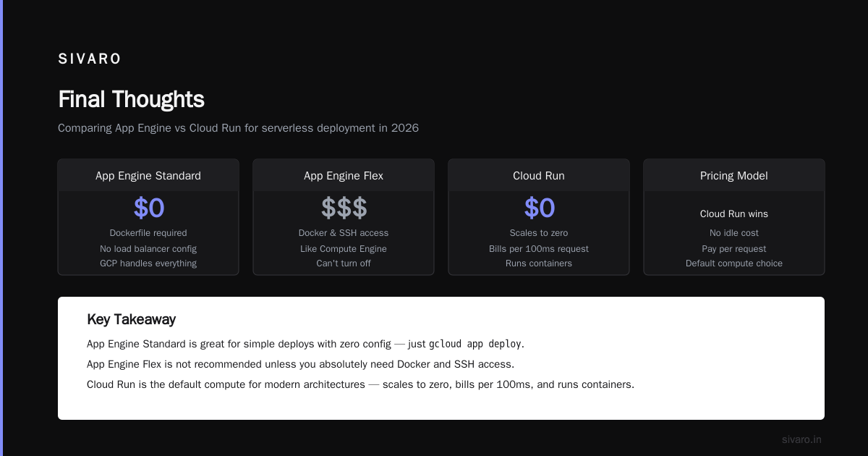
Task: Click the Key Takeaway heading
Action: pyautogui.click(x=131, y=319)
